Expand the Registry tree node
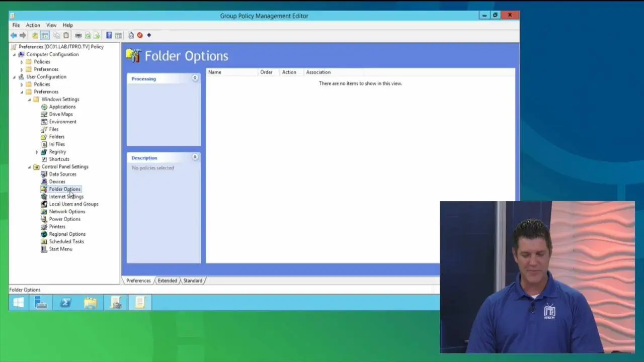This screenshot has height=362, width=644. click(x=37, y=152)
